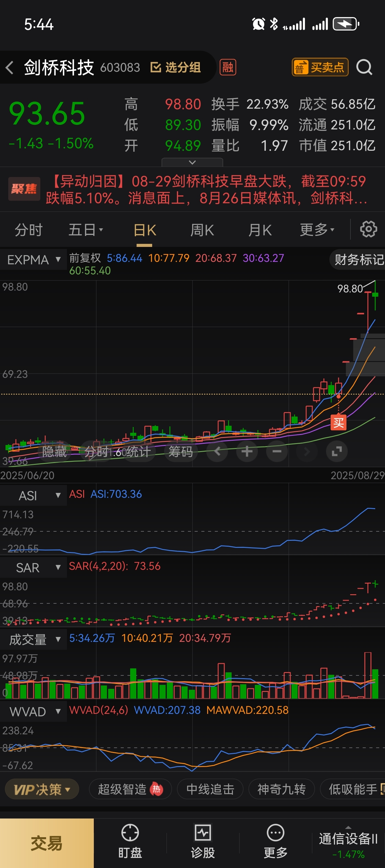Viewport: 385px width, 868px height.
Task: Open 盯盘 watch icon
Action: (130, 841)
